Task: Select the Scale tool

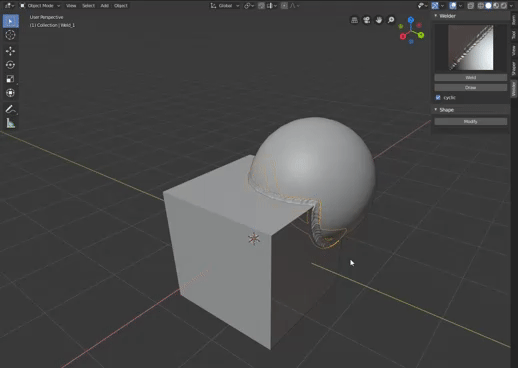Action: click(10, 79)
